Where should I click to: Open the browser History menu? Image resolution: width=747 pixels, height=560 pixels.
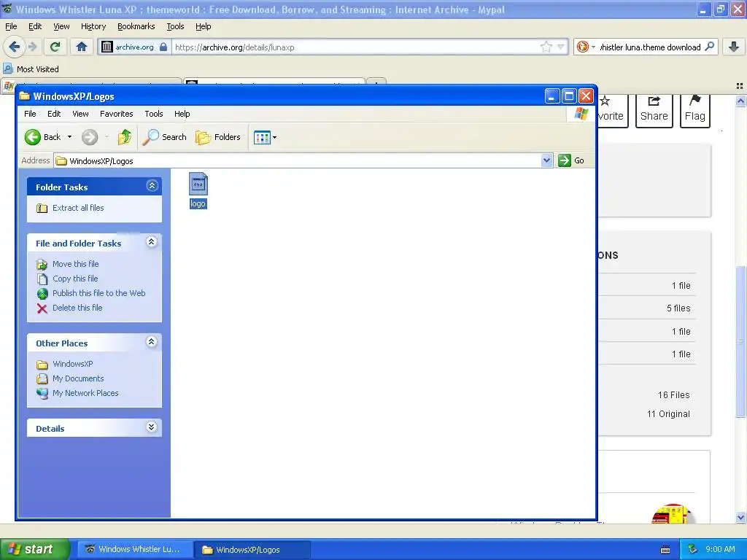(x=93, y=27)
